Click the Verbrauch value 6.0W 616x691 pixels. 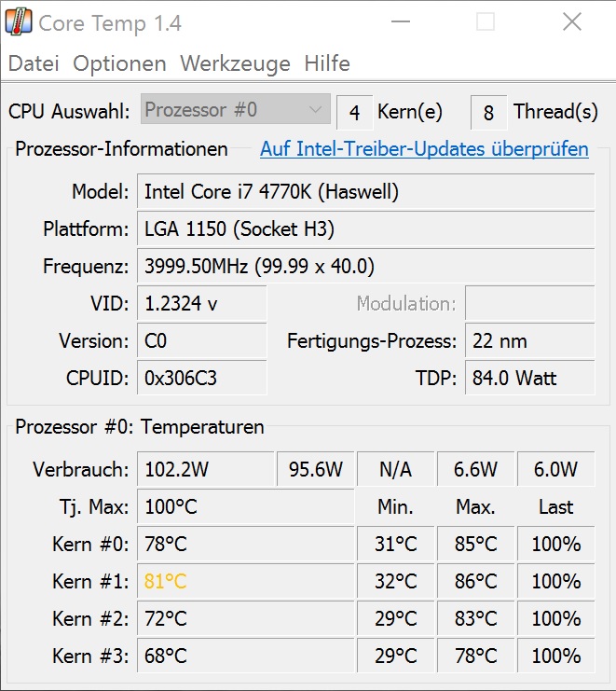[555, 469]
